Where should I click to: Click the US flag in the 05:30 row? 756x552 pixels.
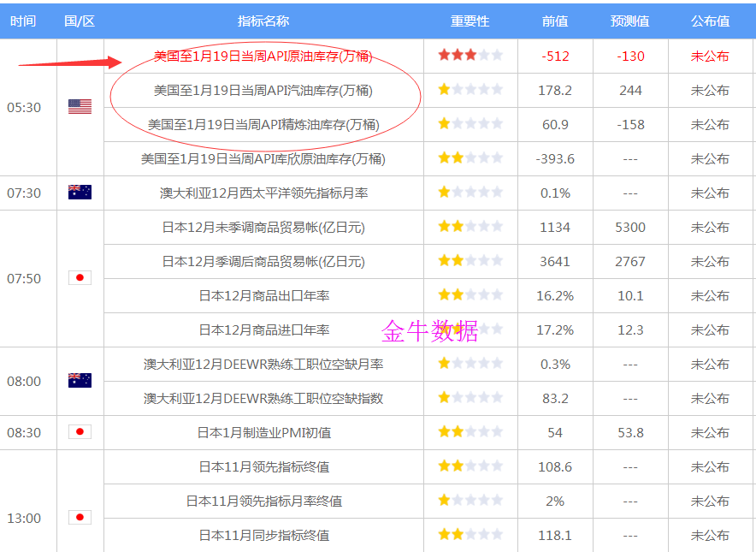(80, 107)
